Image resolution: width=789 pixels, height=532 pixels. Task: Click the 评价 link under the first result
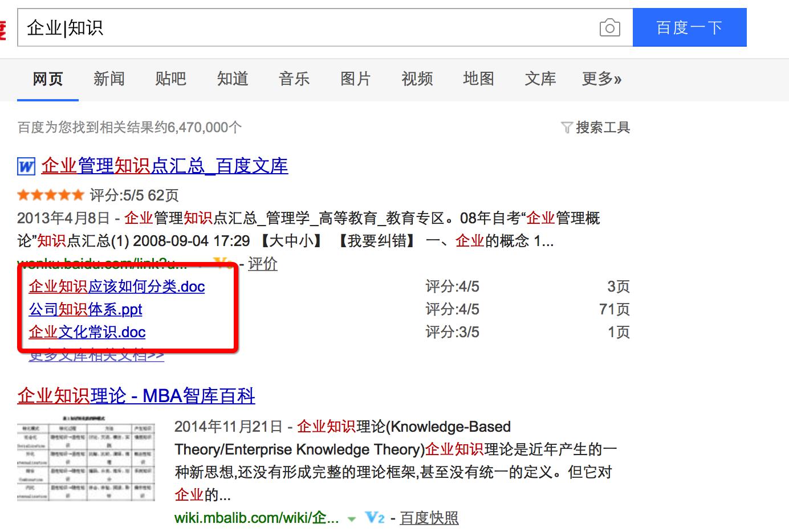coord(263,264)
